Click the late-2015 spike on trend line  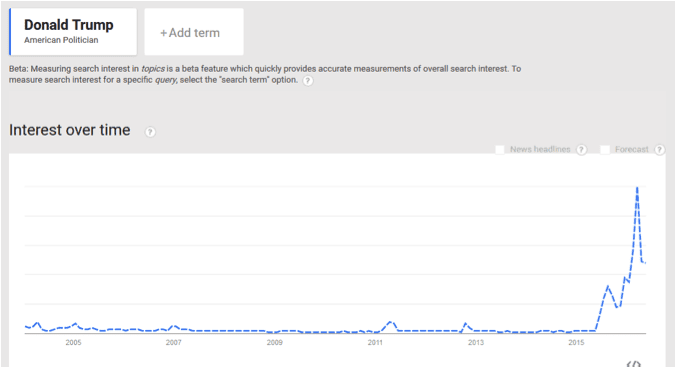pos(608,286)
